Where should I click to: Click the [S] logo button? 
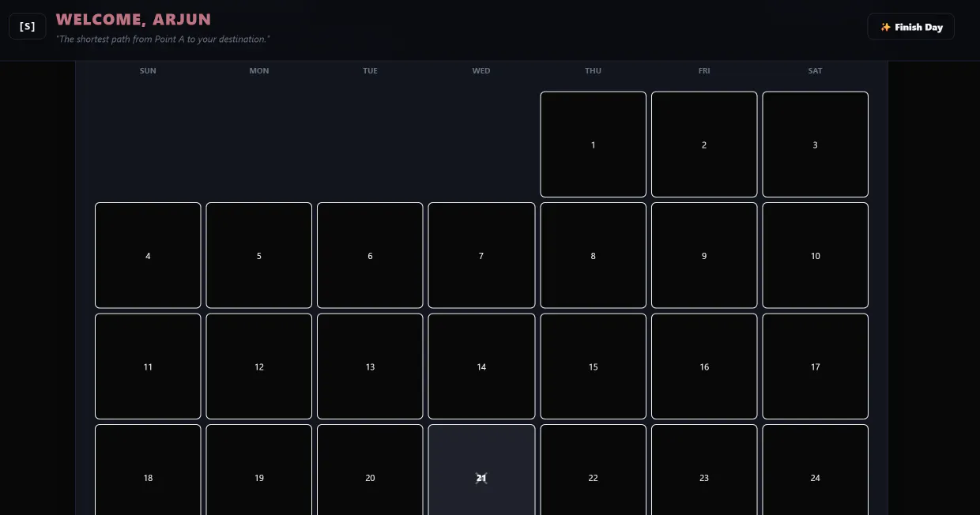28,27
